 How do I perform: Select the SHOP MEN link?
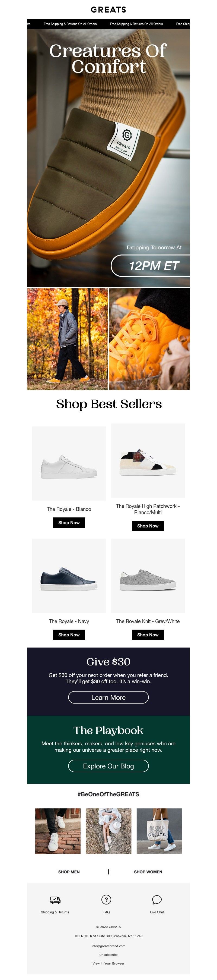pos(69,872)
